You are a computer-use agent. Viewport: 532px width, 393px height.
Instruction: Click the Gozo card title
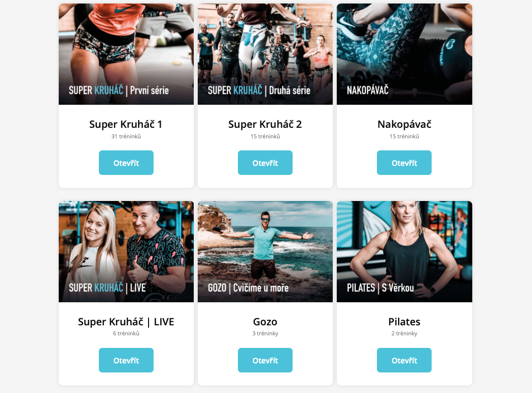pyautogui.click(x=265, y=322)
